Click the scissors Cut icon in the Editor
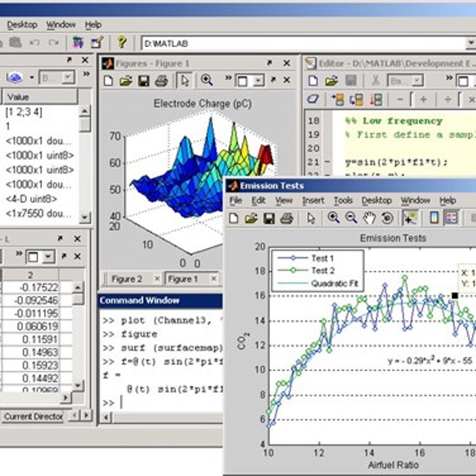This screenshot has width=476, height=476. coord(376,81)
